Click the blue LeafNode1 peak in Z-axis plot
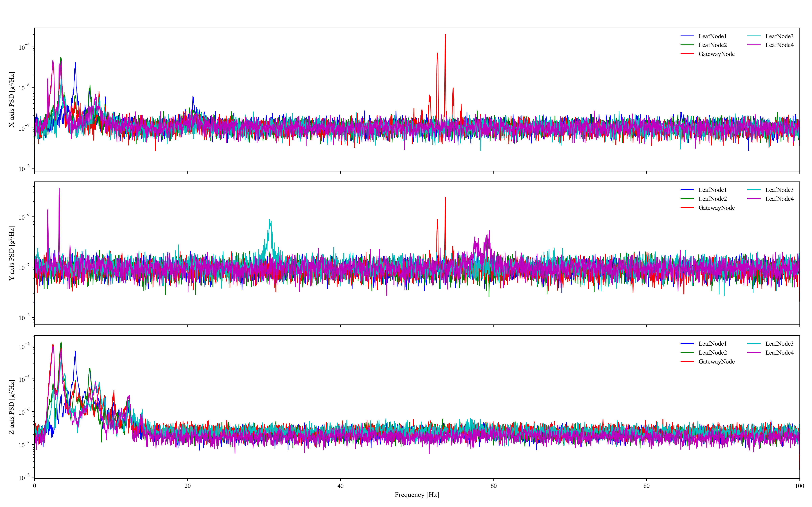812x507 pixels. (75, 353)
